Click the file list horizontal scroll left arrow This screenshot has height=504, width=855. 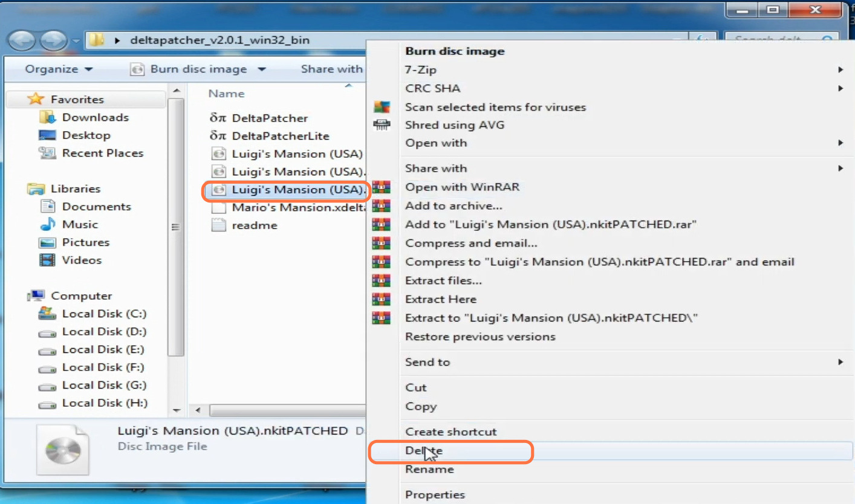(197, 411)
